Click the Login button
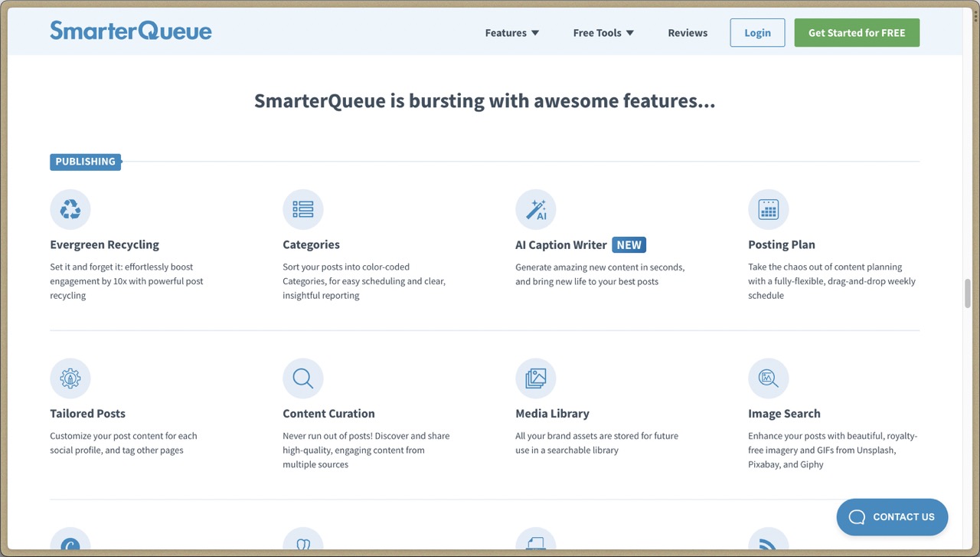Image resolution: width=980 pixels, height=557 pixels. click(x=757, y=33)
